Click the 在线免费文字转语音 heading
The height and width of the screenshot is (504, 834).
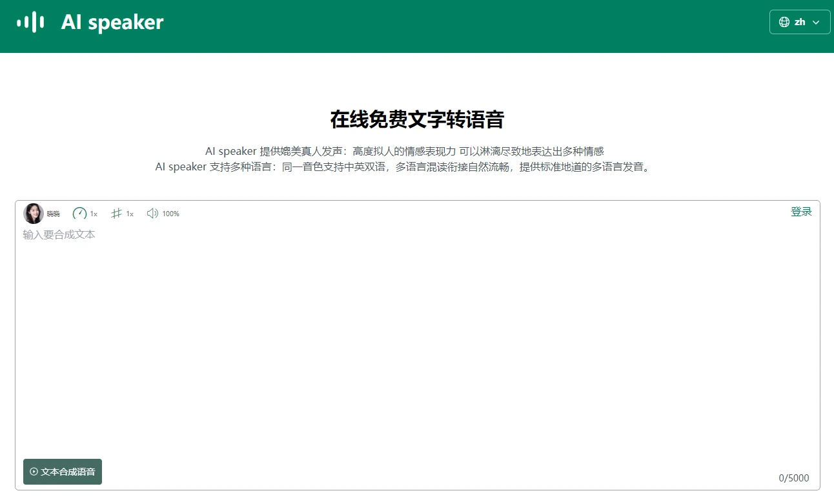(417, 119)
